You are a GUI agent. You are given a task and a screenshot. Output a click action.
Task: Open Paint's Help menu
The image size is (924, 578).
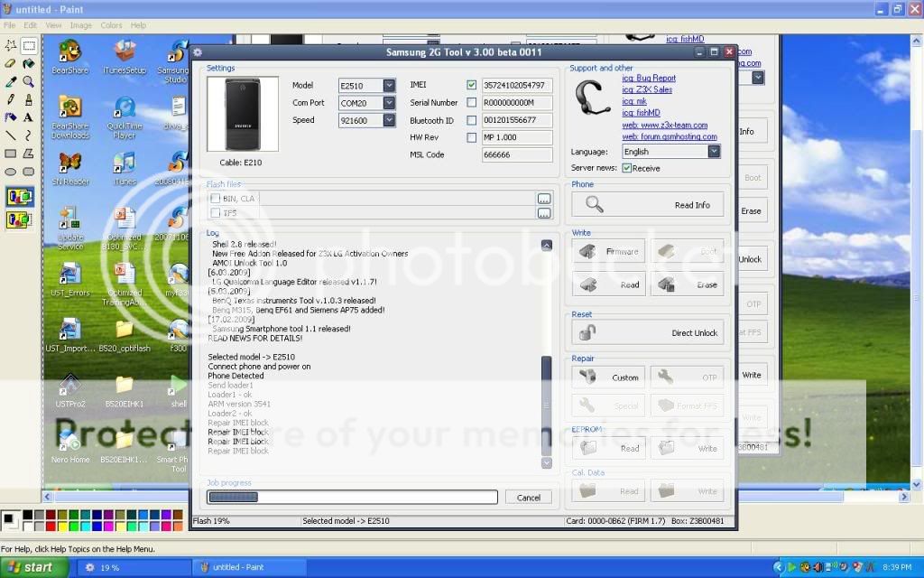pyautogui.click(x=138, y=25)
